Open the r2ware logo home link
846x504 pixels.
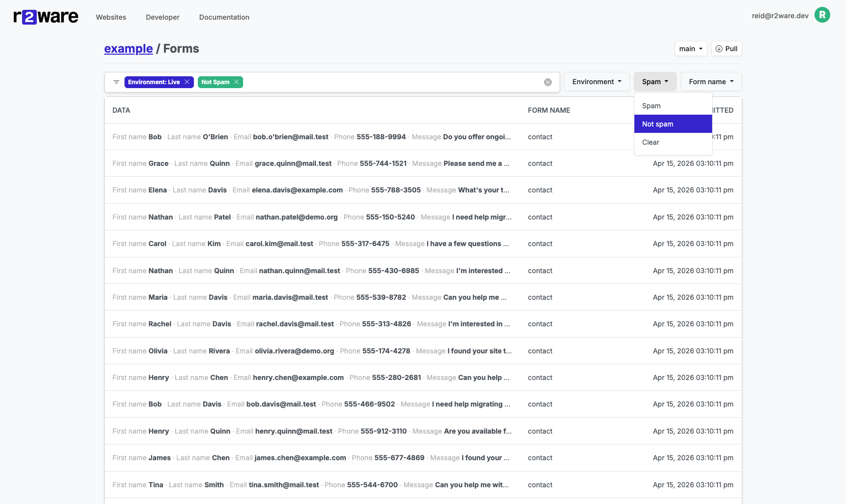tap(46, 17)
